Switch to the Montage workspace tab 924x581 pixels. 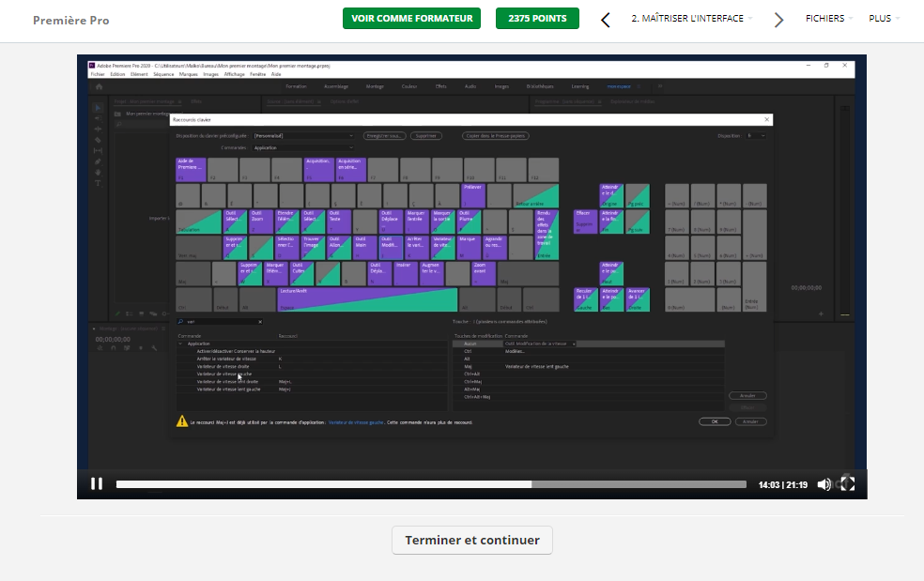(375, 86)
